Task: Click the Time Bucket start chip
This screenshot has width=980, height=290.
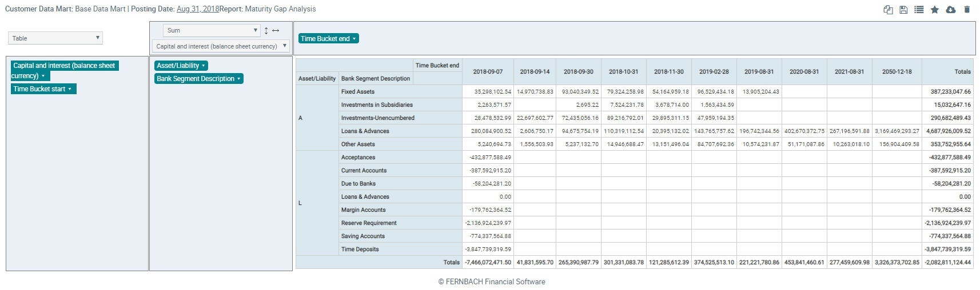Action: coord(43,89)
